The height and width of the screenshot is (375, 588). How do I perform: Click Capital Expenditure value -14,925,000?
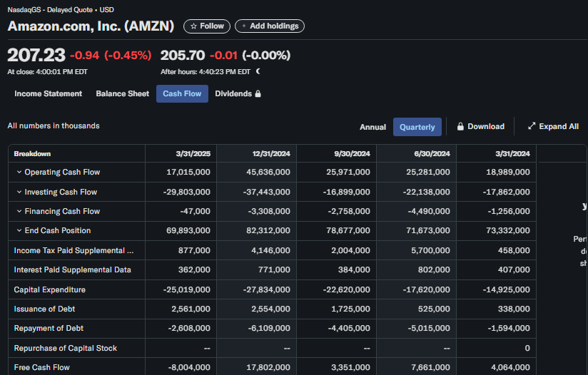506,289
